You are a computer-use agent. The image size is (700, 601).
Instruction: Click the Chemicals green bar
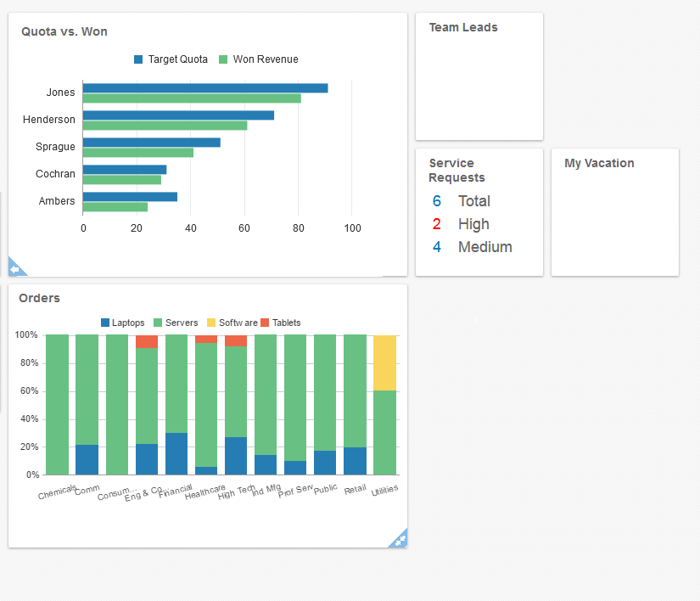pyautogui.click(x=57, y=405)
